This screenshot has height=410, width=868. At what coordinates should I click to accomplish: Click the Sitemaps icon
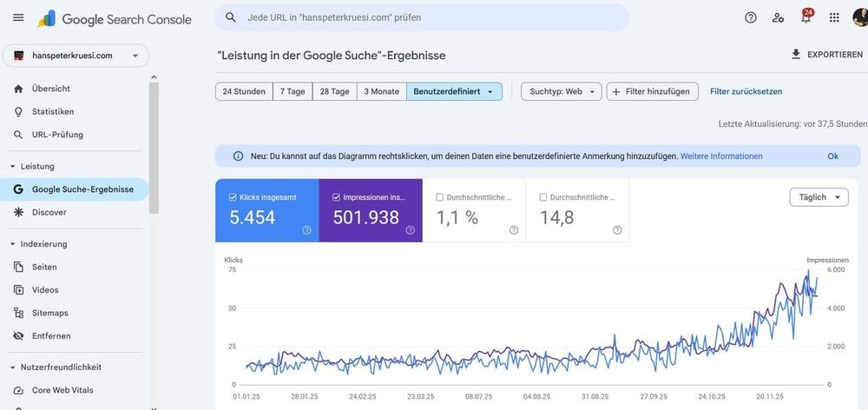pyautogui.click(x=18, y=313)
